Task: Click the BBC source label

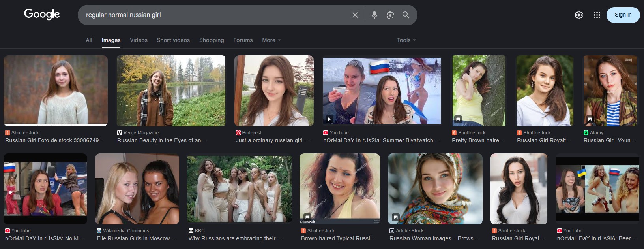Action: (x=200, y=231)
